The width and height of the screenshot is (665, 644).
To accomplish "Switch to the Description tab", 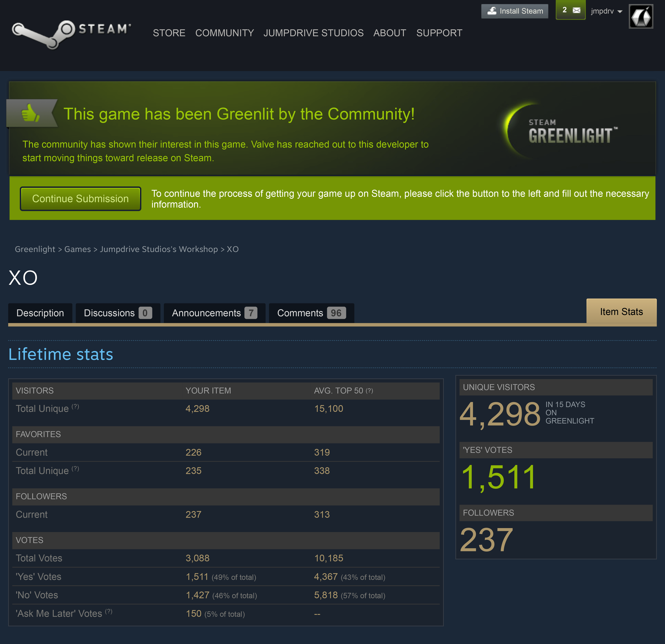I will pos(40,313).
